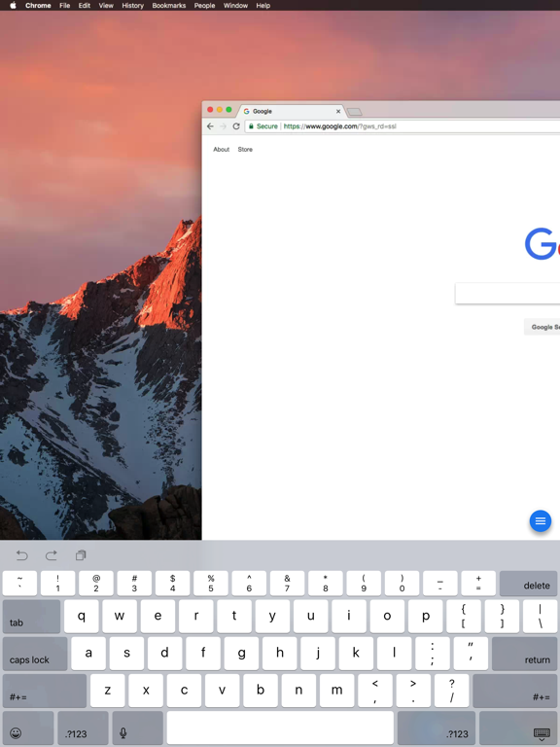Tap the left .?123 key
Image resolution: width=560 pixels, height=747 pixels.
83,728
